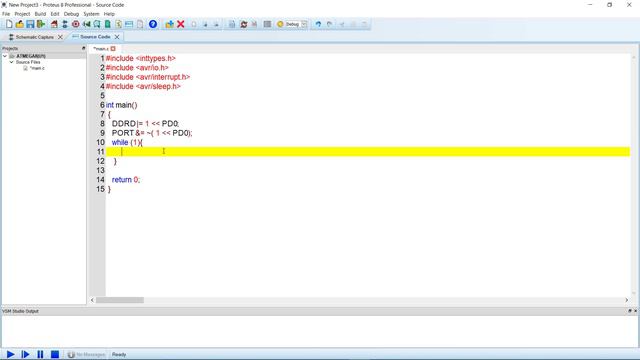The height and width of the screenshot is (360, 640).
Task: Click the Rebuild Project arrows icon
Action: [x=244, y=24]
